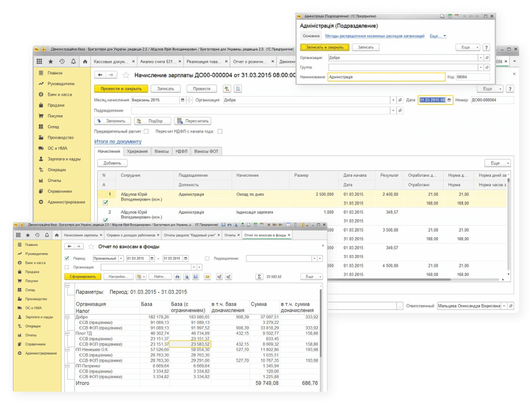The width and height of the screenshot is (532, 417).
Task: Click the sum (Σ) icon in the report toolbar
Action: [259, 276]
